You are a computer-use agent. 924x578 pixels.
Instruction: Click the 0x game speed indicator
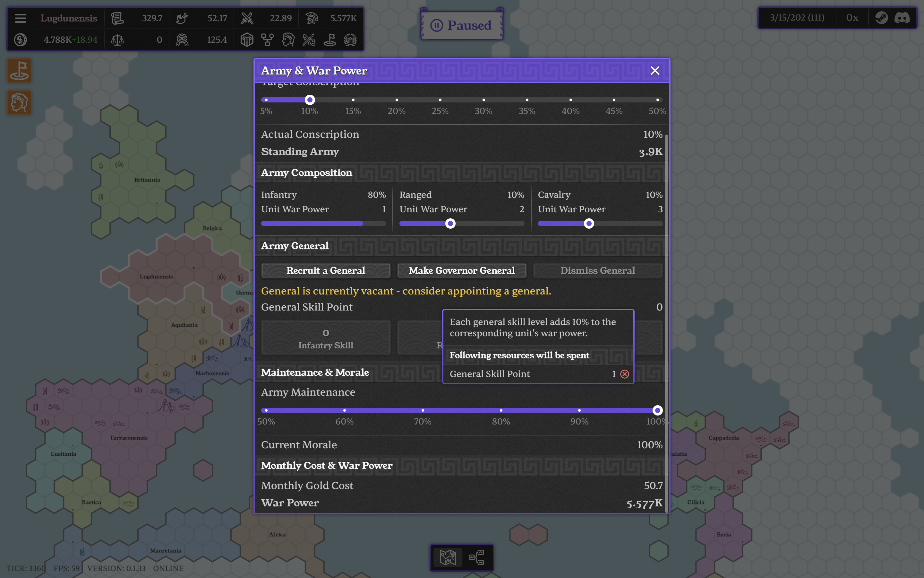(x=852, y=18)
